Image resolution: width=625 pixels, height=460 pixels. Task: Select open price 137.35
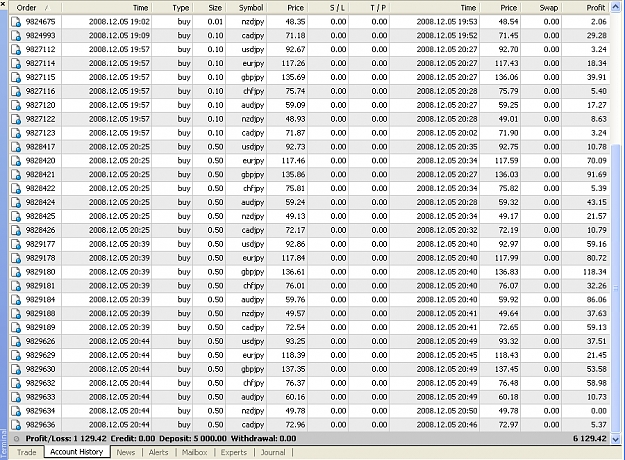coord(293,369)
